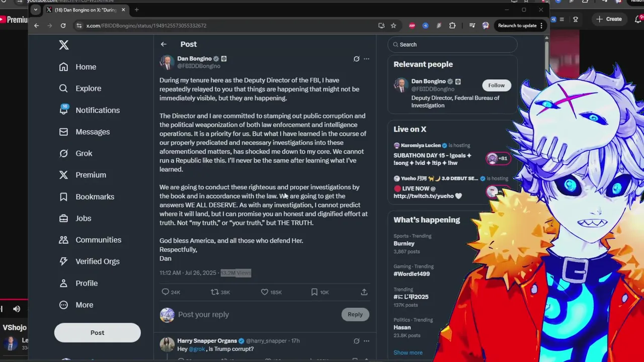This screenshot has height=362, width=644.
Task: Click the back arrow beside Post heading
Action: (164, 44)
